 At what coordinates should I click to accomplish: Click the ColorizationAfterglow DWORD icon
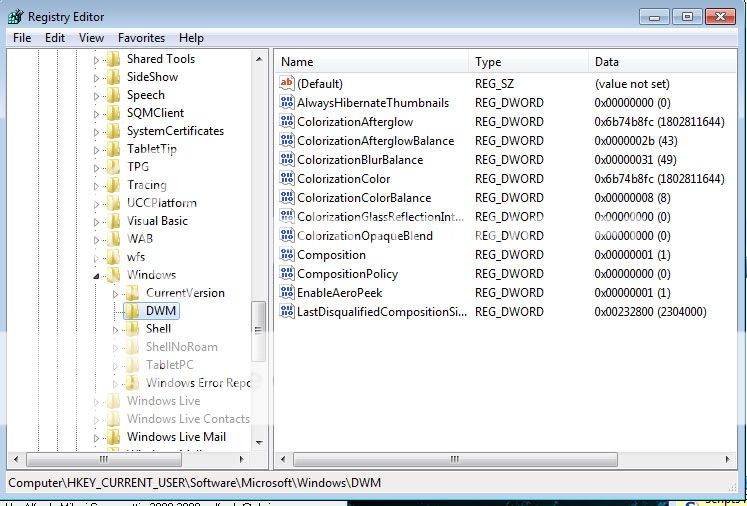tap(287, 121)
